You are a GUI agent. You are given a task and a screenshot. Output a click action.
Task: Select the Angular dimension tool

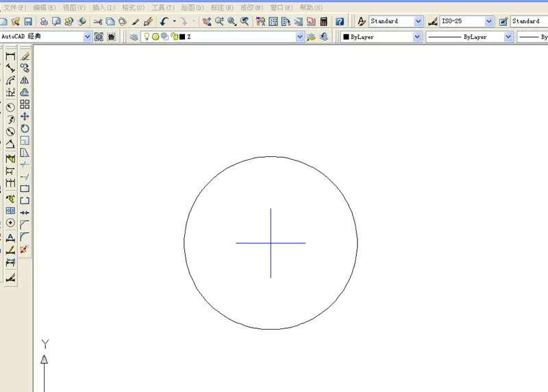point(10,144)
